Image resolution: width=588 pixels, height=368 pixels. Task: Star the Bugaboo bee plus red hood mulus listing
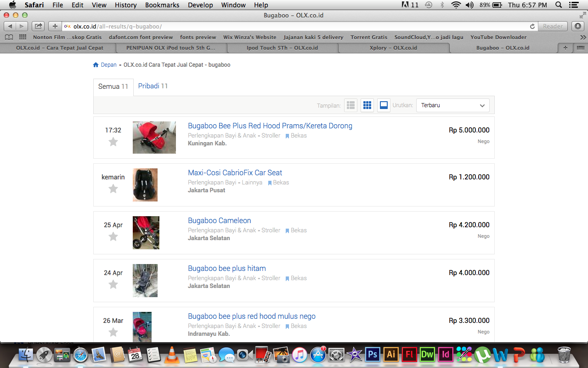click(113, 332)
